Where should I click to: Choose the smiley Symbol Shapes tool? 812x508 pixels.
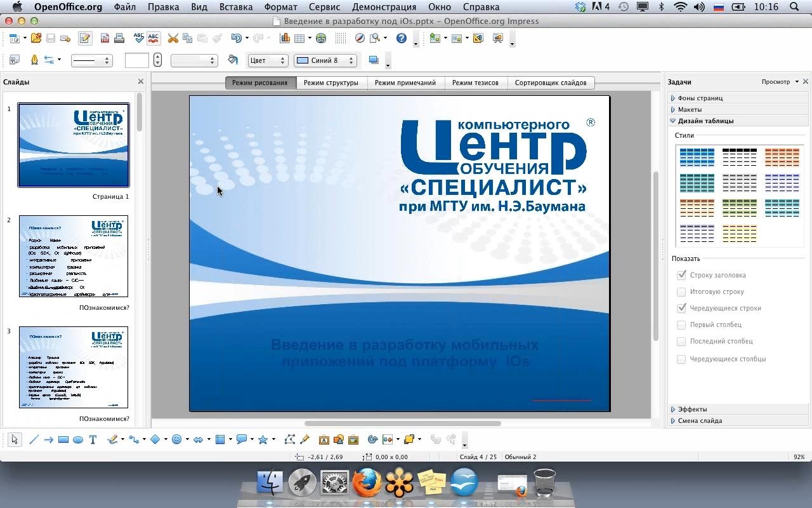[x=177, y=439]
